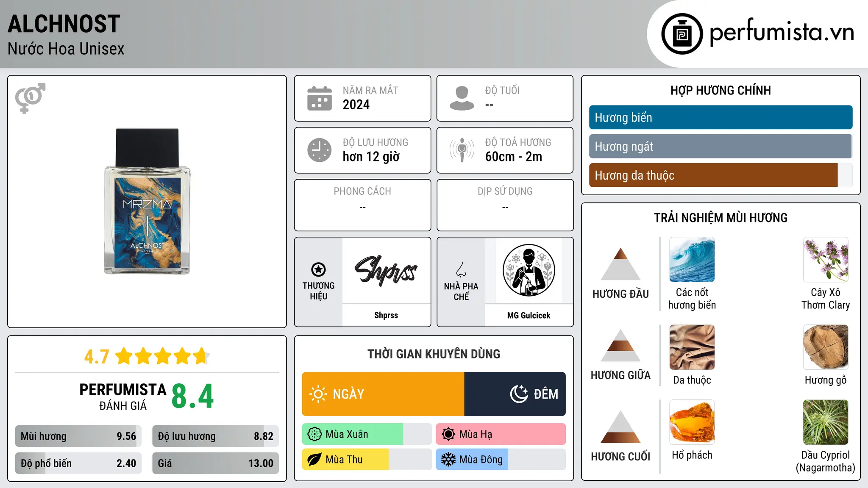Click the Hương biển accord bar
The height and width of the screenshot is (488, 868).
point(721,117)
